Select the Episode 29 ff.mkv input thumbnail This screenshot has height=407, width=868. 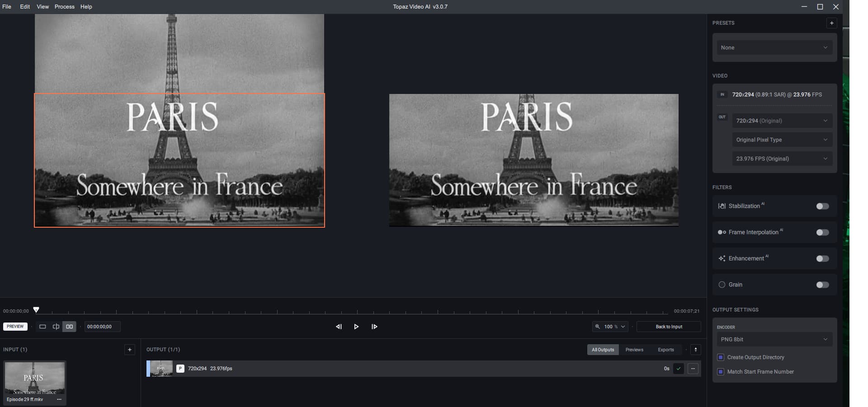(35, 379)
